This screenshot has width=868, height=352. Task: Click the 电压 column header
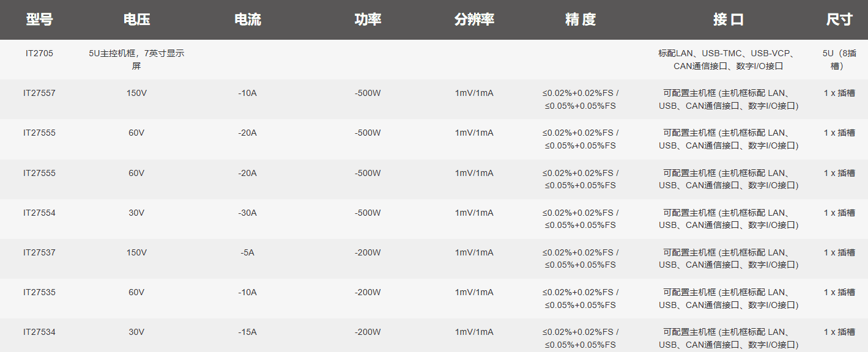(x=136, y=20)
